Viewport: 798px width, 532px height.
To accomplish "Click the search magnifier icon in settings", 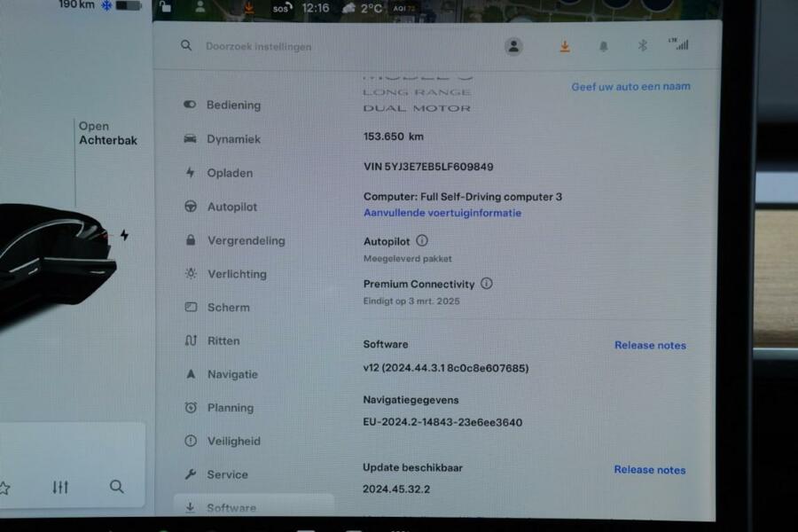I will point(186,46).
